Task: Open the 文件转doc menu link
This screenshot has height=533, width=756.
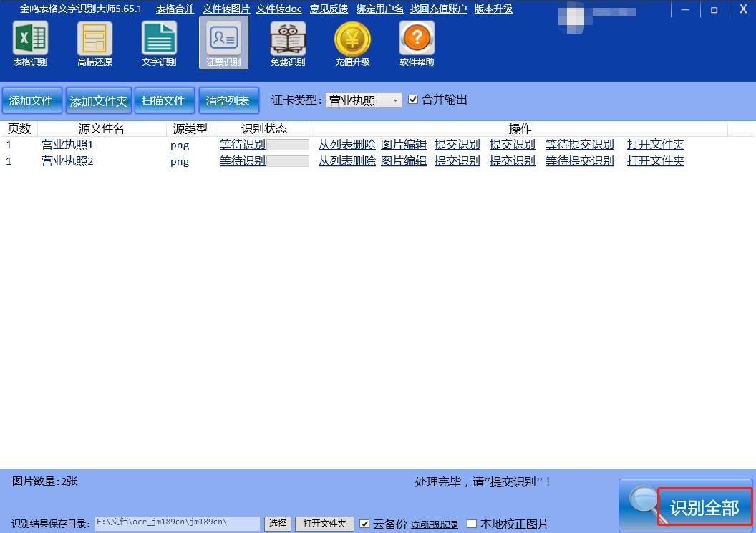Action: click(278, 9)
